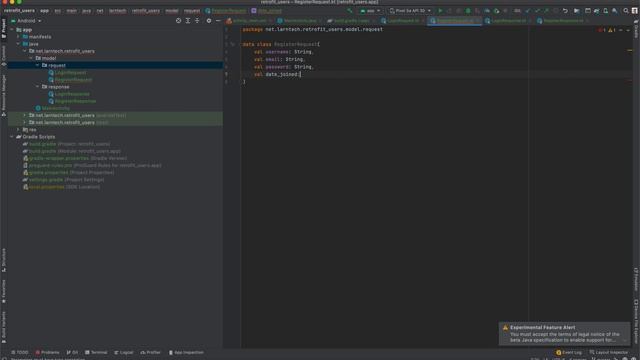Switch to the build.gradle editor tab
Image resolution: width=640 pixels, height=360 pixels.
pos(351,20)
